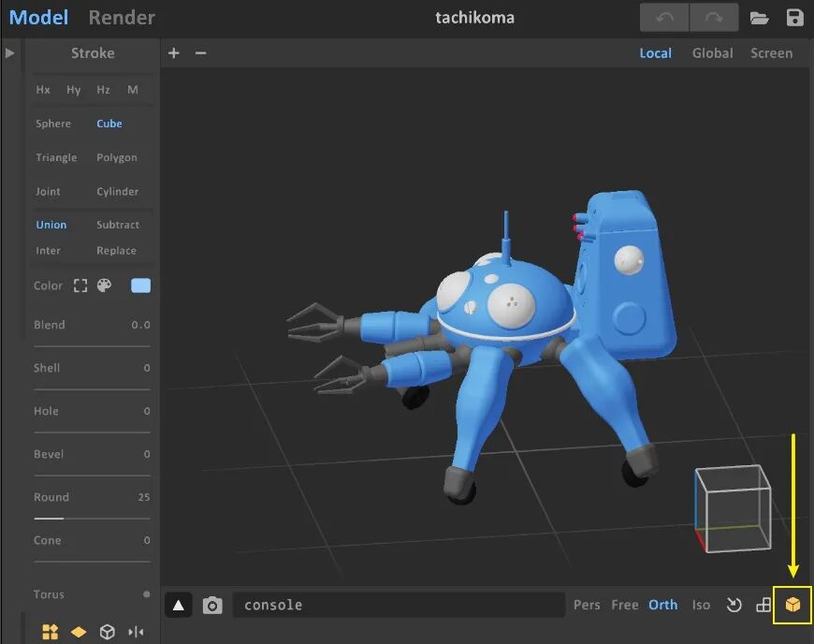The height and width of the screenshot is (644, 814).
Task: Switch camera to Free mode
Action: click(624, 605)
